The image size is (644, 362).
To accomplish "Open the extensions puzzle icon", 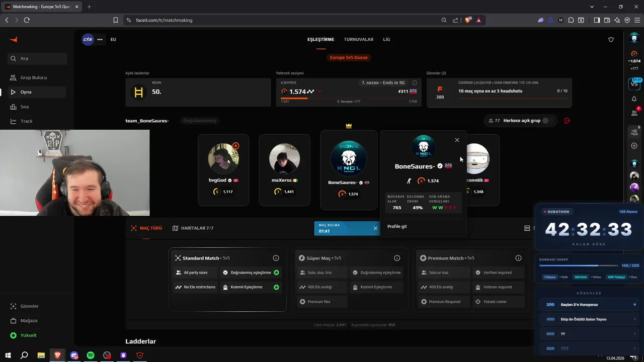I will coord(571,20).
